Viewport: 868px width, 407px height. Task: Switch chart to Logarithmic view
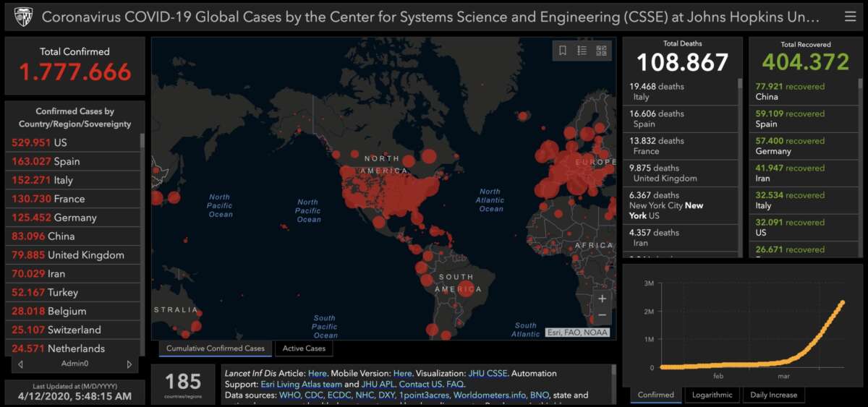712,395
